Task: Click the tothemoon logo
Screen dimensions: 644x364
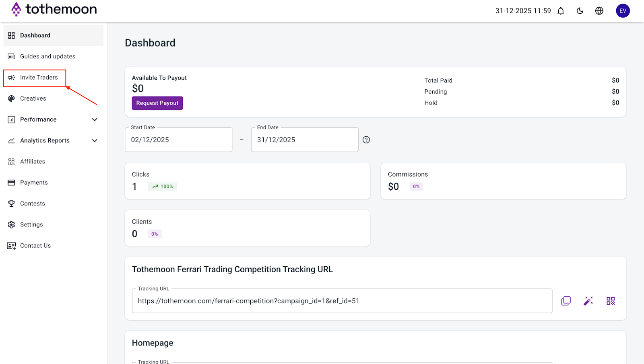Action: (54, 9)
